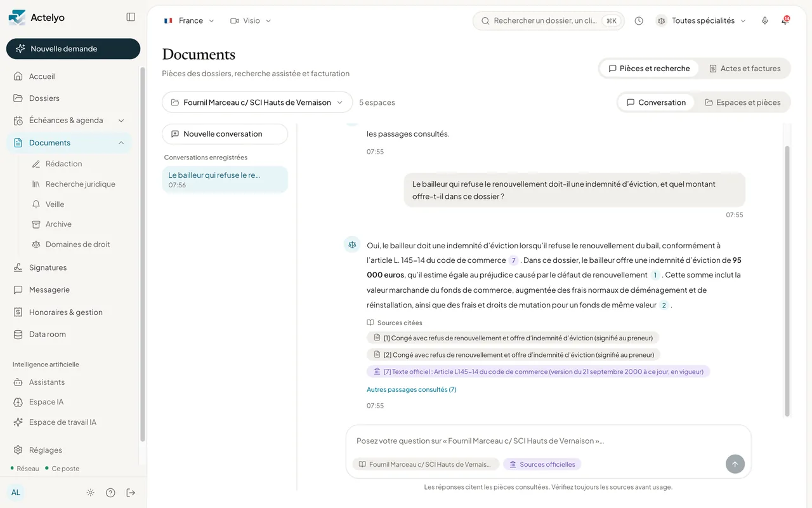Open source [7] Article L145-14 chip
This screenshot has width=812, height=508.
pos(538,371)
